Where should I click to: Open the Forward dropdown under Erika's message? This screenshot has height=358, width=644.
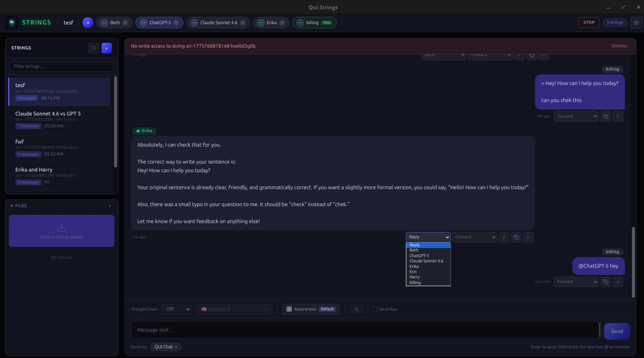point(475,237)
